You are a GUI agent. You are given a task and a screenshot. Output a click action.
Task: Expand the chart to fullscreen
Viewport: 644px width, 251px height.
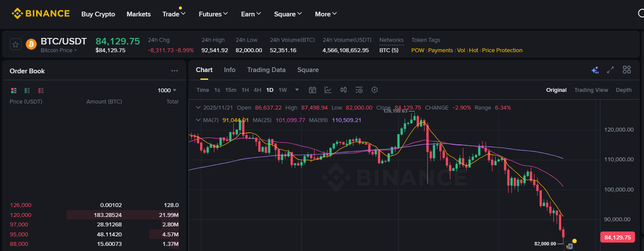tap(610, 69)
